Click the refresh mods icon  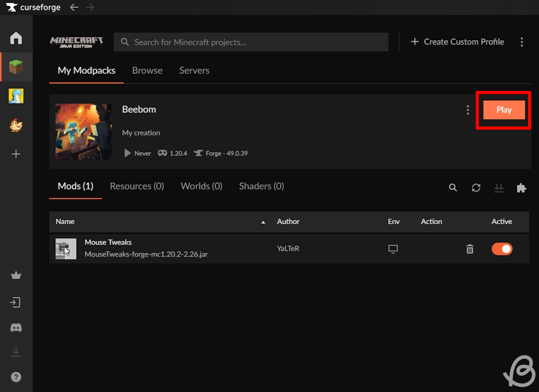[476, 188]
